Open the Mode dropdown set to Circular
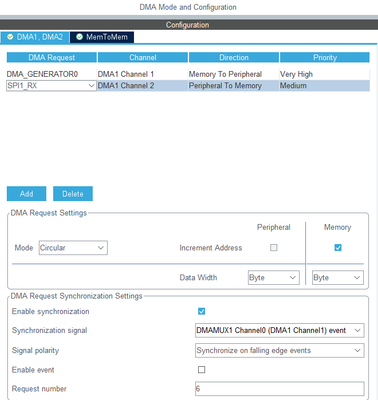 [73, 248]
